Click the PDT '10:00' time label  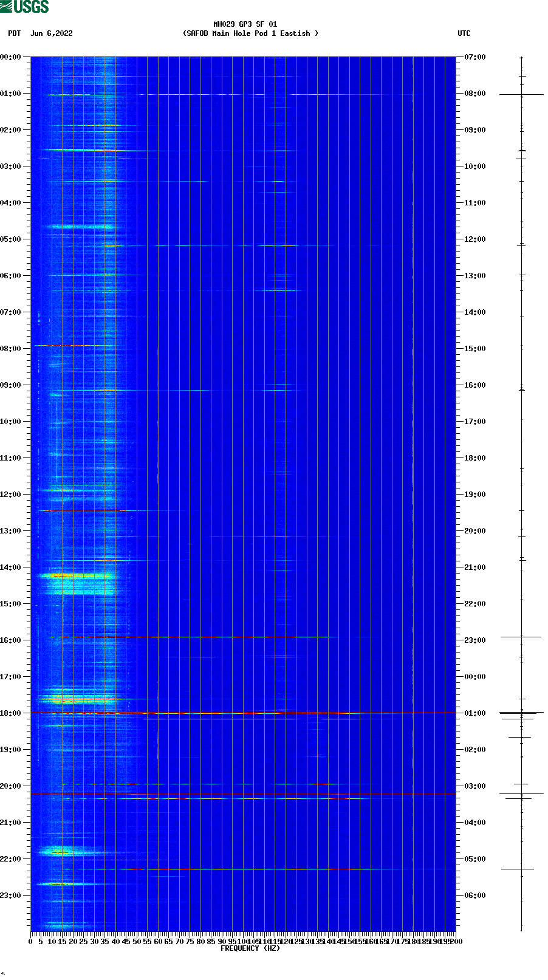coord(10,422)
